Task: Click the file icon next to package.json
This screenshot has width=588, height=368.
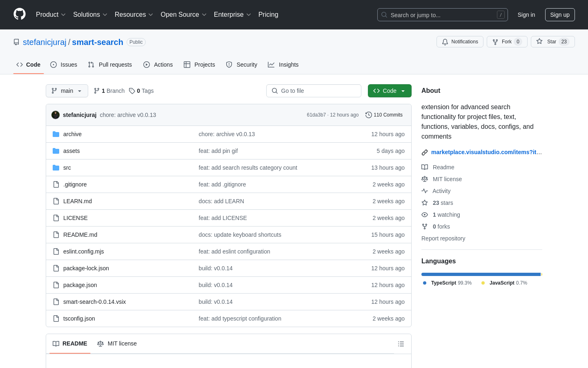Action: click(x=56, y=285)
